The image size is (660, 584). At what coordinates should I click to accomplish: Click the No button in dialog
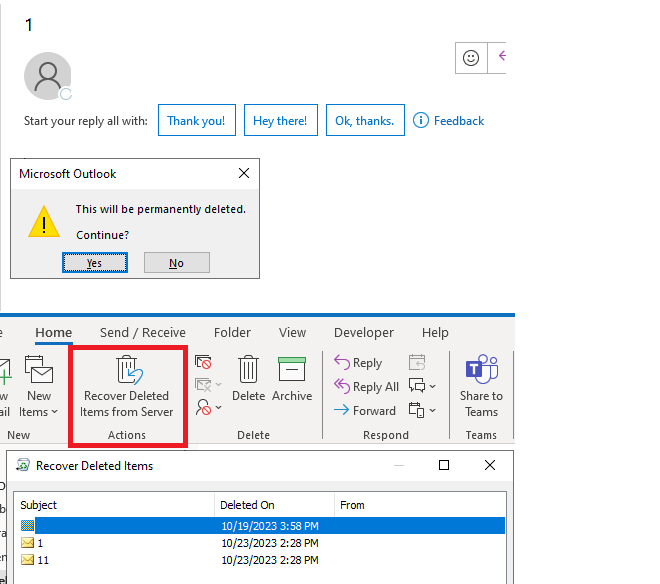click(x=177, y=263)
